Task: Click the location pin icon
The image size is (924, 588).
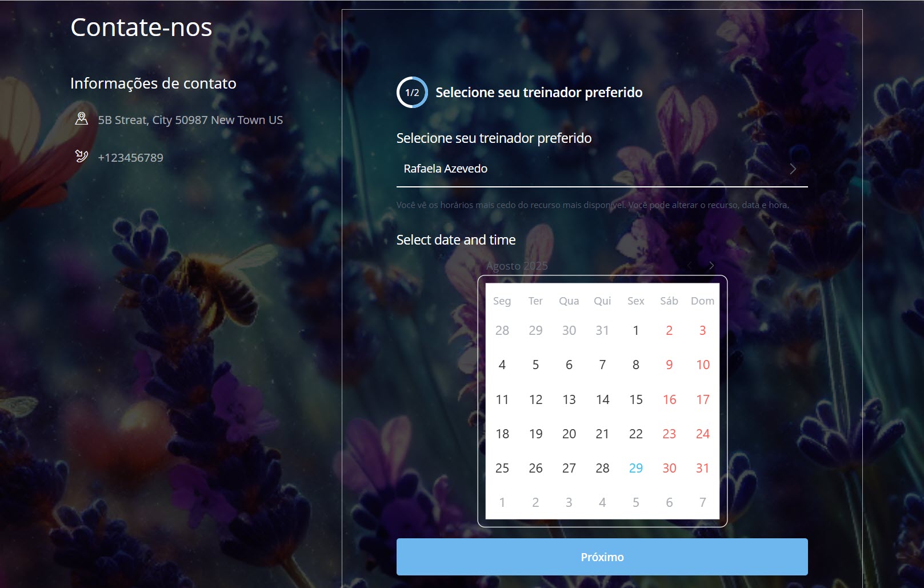Action: pos(82,119)
